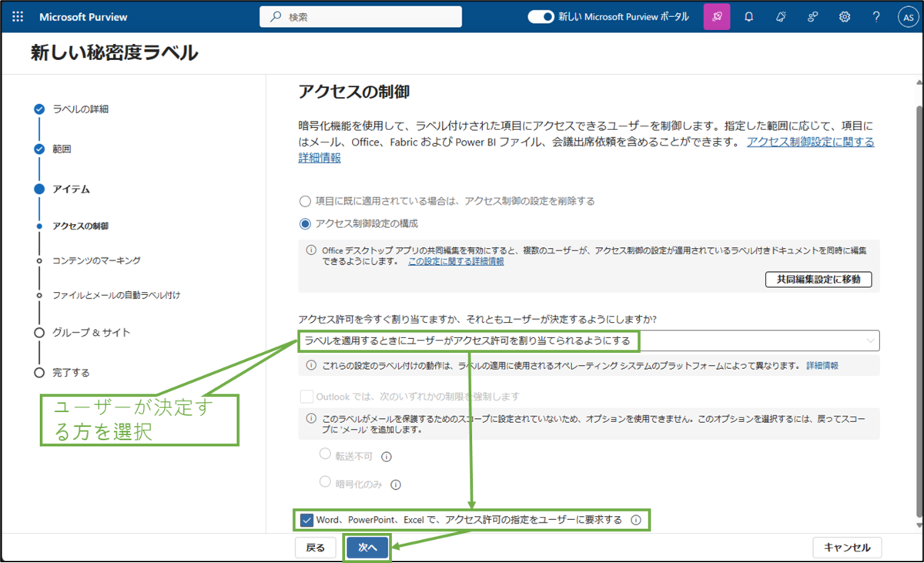Screen dimensions: 924x563
Task: Click the info icon in the Office co-authoring note
Action: [x=311, y=250]
